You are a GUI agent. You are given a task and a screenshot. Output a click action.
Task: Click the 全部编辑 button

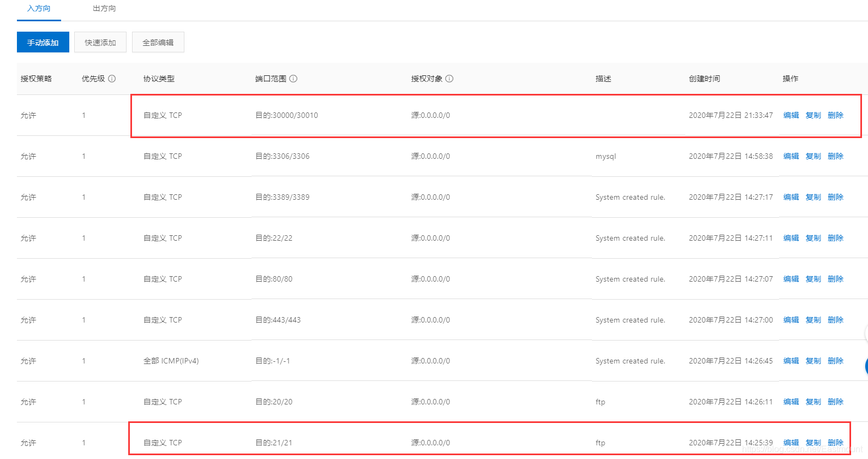pyautogui.click(x=158, y=42)
